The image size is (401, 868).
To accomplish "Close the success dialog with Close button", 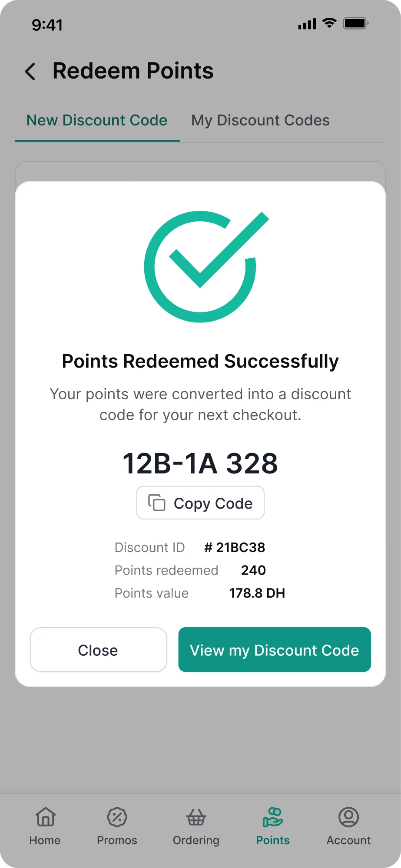I will point(99,650).
